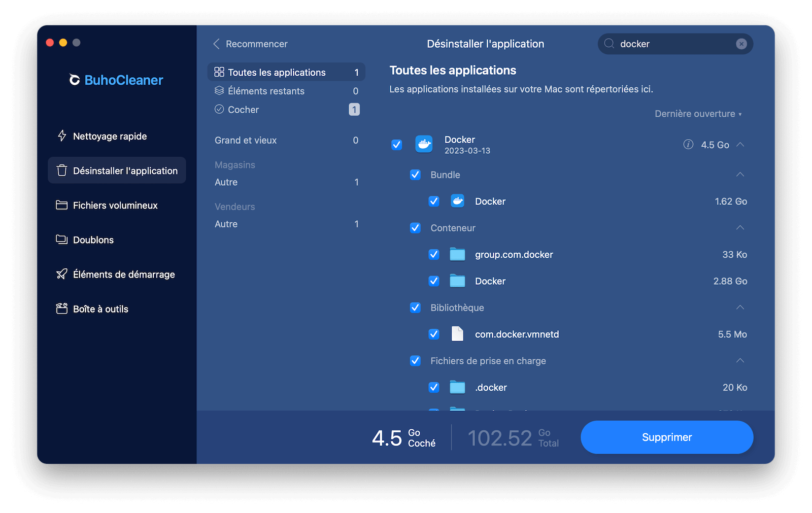Collapse the Bundle group
812x513 pixels.
[x=740, y=175]
